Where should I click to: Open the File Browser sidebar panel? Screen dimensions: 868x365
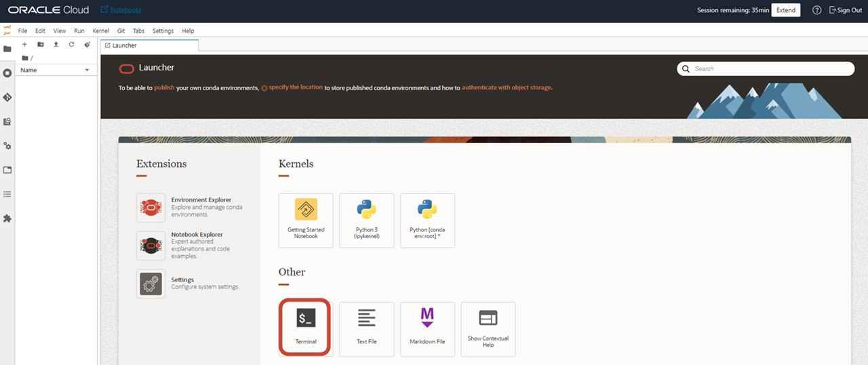click(7, 49)
